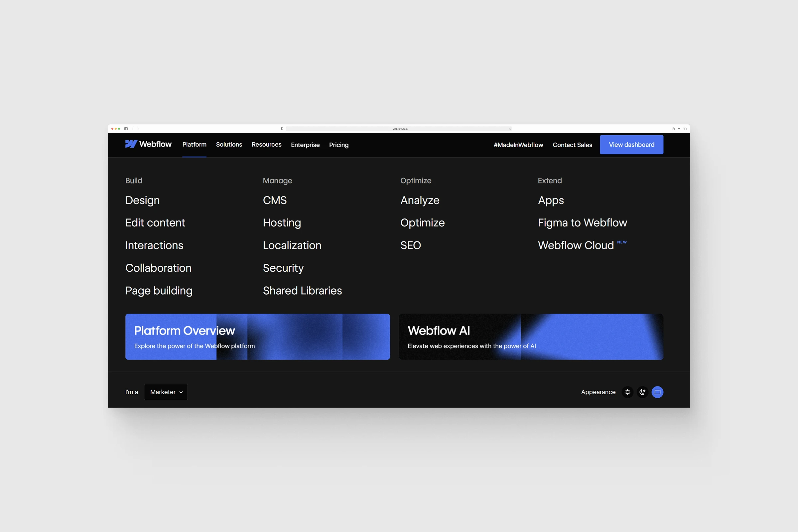This screenshot has width=798, height=532.
Task: Open the Platform menu tab
Action: click(195, 145)
